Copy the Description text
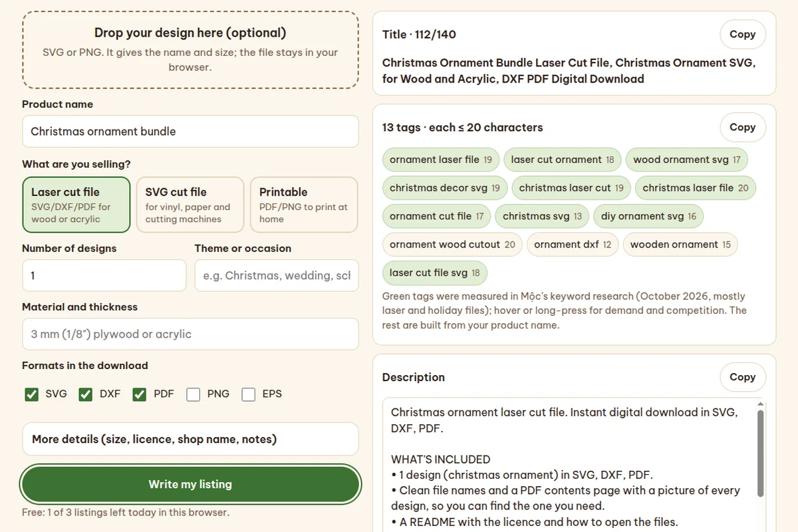The height and width of the screenshot is (532, 798). coord(742,377)
